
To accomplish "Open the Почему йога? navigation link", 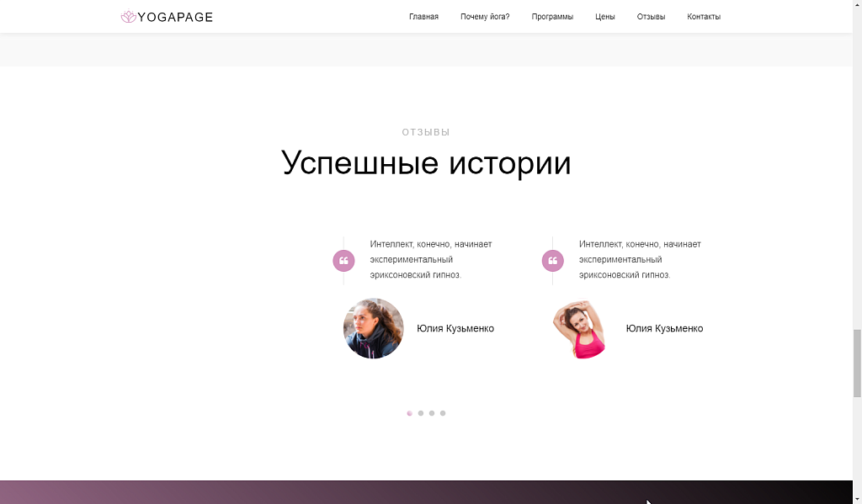I will [x=484, y=16].
